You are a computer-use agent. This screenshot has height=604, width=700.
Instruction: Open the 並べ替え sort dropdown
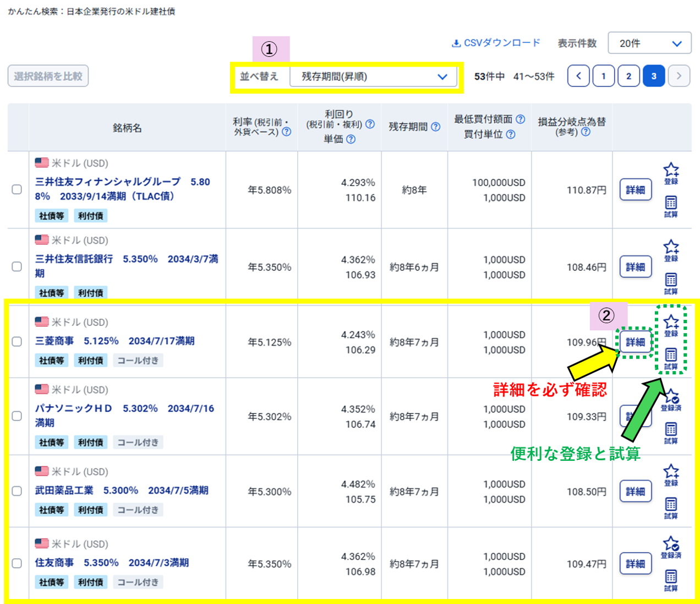pyautogui.click(x=373, y=77)
